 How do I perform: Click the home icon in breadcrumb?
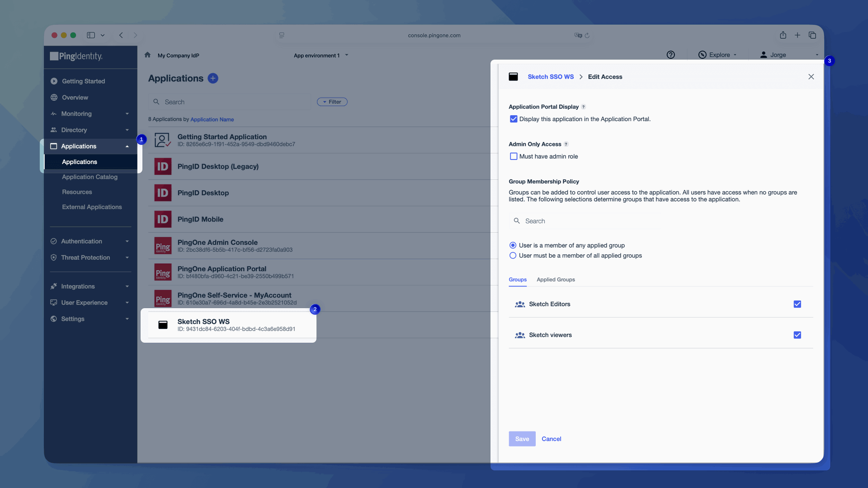pos(147,55)
